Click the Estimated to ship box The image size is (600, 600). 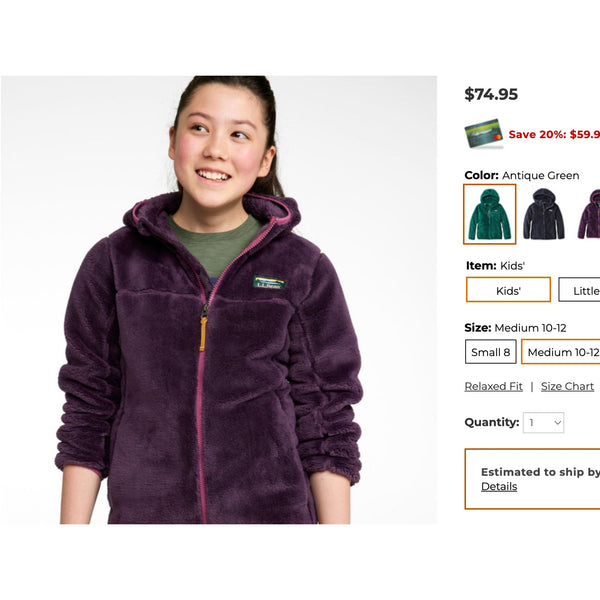[x=532, y=479]
